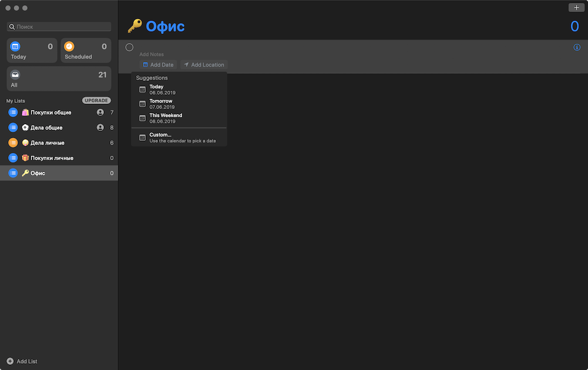This screenshot has width=588, height=370.
Task: Expand the Add Date suggestions button
Action: pos(158,64)
